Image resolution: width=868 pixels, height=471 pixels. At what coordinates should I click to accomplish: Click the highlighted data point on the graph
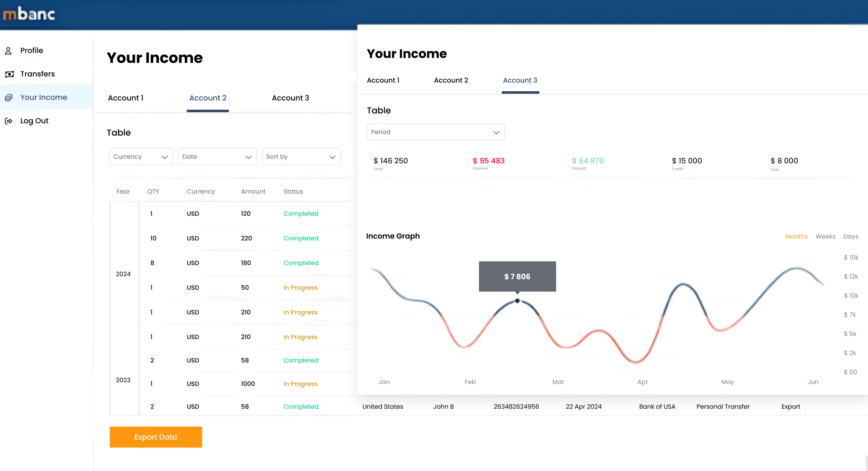click(518, 301)
